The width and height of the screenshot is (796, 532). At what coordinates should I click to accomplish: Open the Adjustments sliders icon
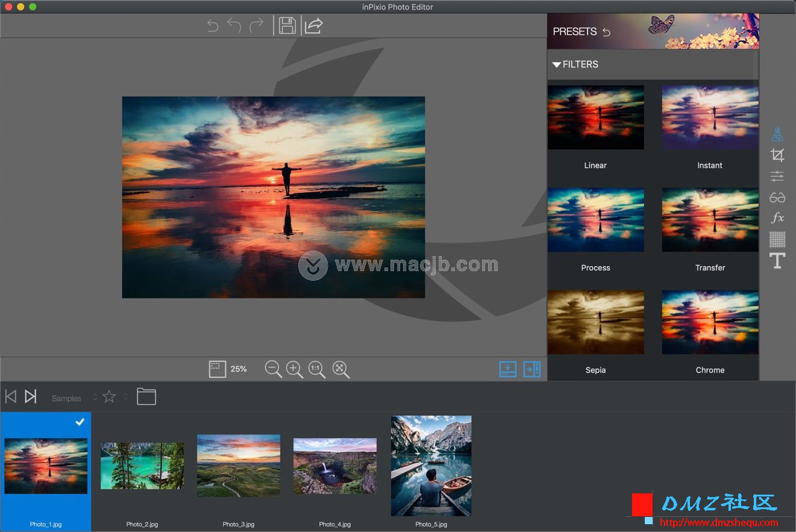(777, 176)
